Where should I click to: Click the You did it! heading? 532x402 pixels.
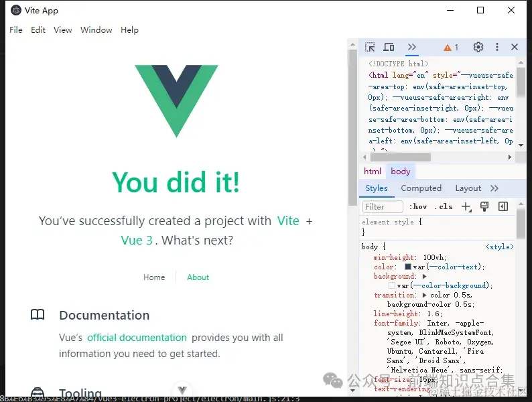(176, 182)
